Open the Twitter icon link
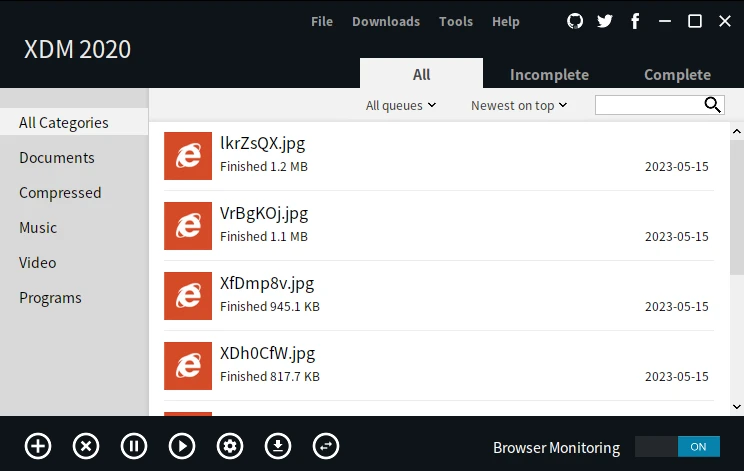The width and height of the screenshot is (744, 471). (x=605, y=21)
